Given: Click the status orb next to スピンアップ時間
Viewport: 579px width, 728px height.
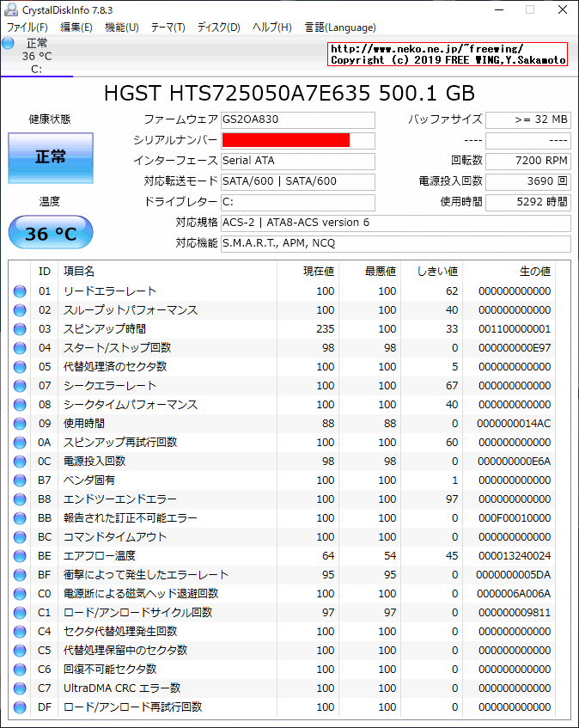Looking at the screenshot, I should click(x=21, y=328).
